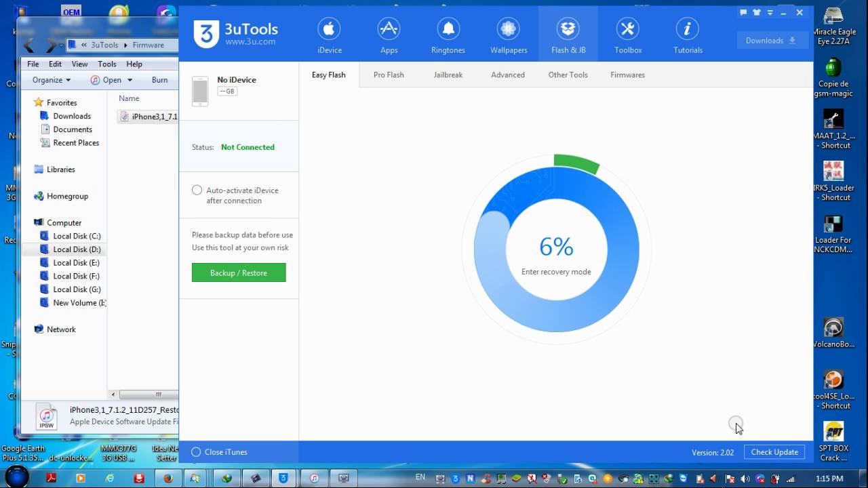Open the View menu in Explorer
The height and width of the screenshot is (488, 868).
tap(79, 64)
